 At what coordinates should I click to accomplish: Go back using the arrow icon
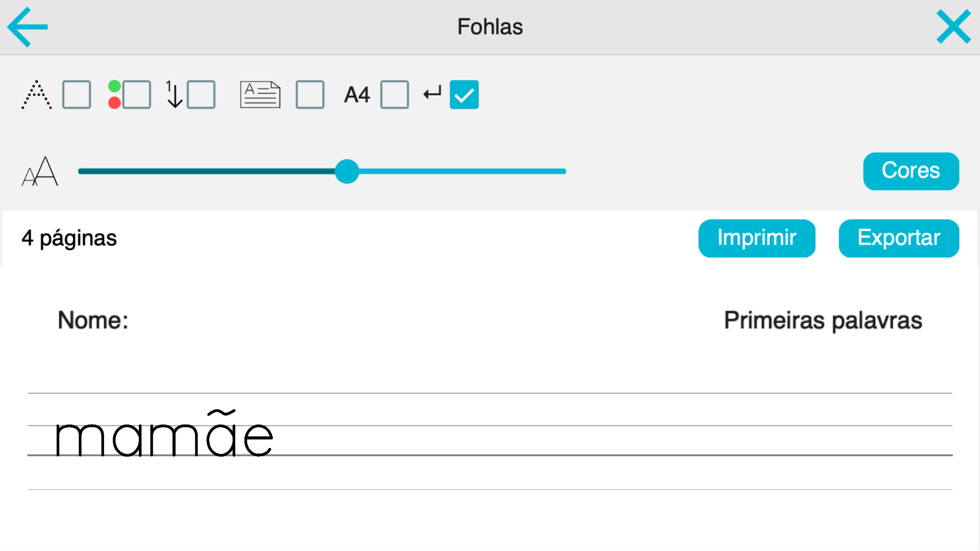[x=28, y=27]
